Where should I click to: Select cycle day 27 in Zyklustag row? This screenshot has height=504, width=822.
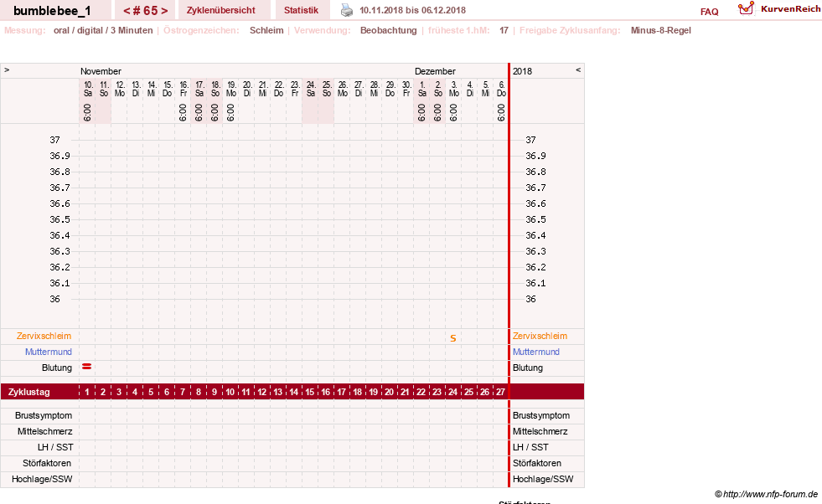500,392
